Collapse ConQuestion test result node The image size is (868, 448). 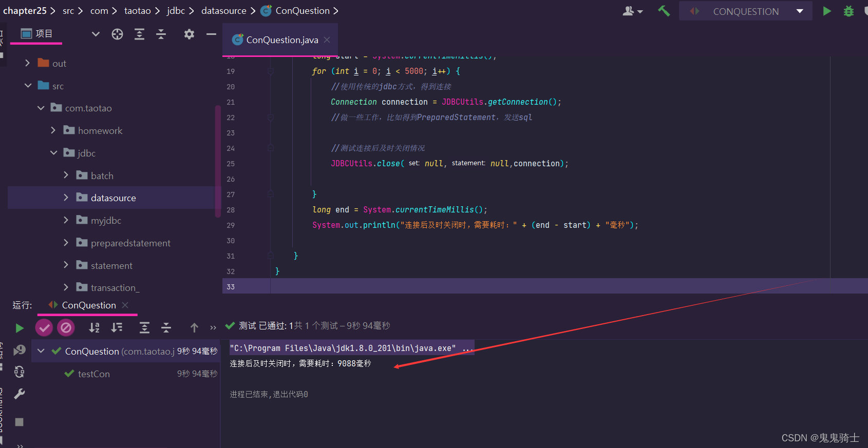(x=41, y=351)
